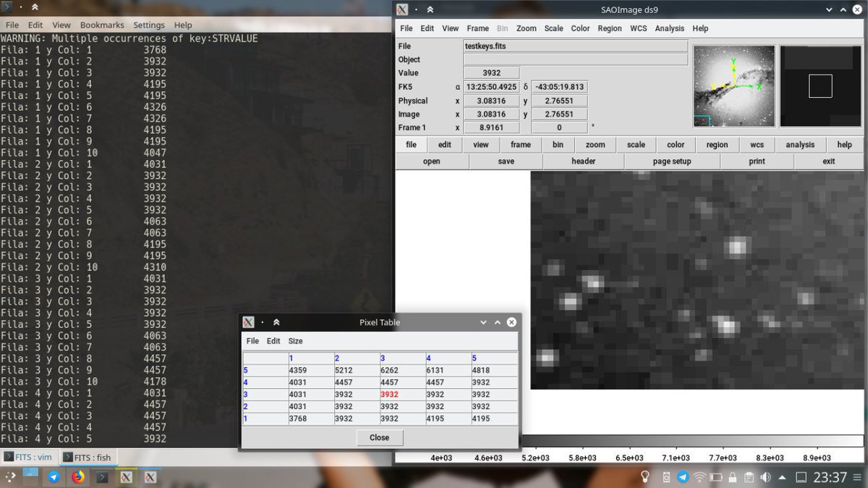Open Bookmarks menu in the terminal

103,25
